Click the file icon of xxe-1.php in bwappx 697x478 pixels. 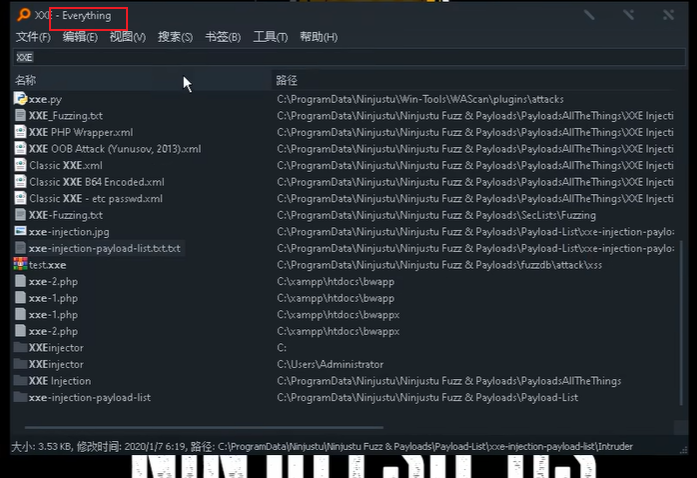click(x=20, y=314)
